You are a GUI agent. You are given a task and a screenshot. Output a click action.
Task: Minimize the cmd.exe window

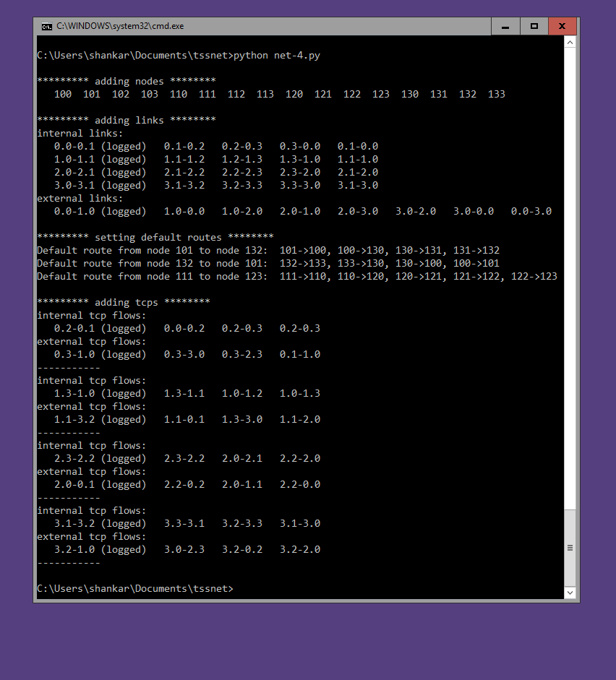click(505, 26)
